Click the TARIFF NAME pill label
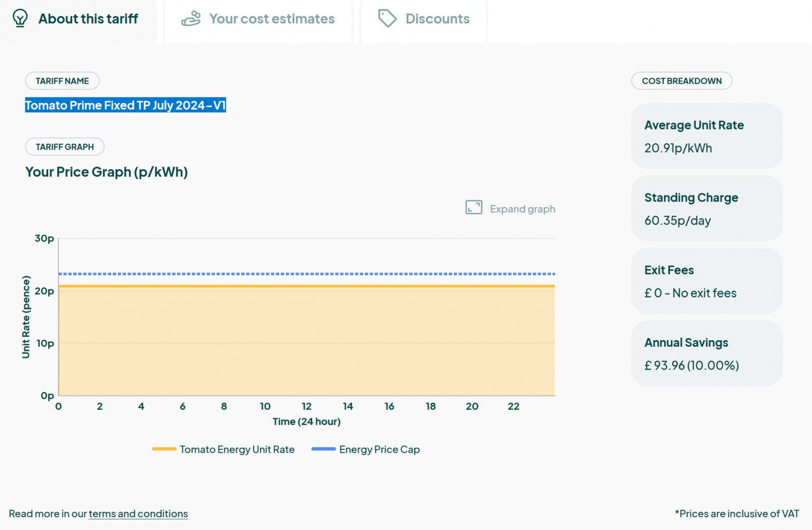 pos(62,81)
